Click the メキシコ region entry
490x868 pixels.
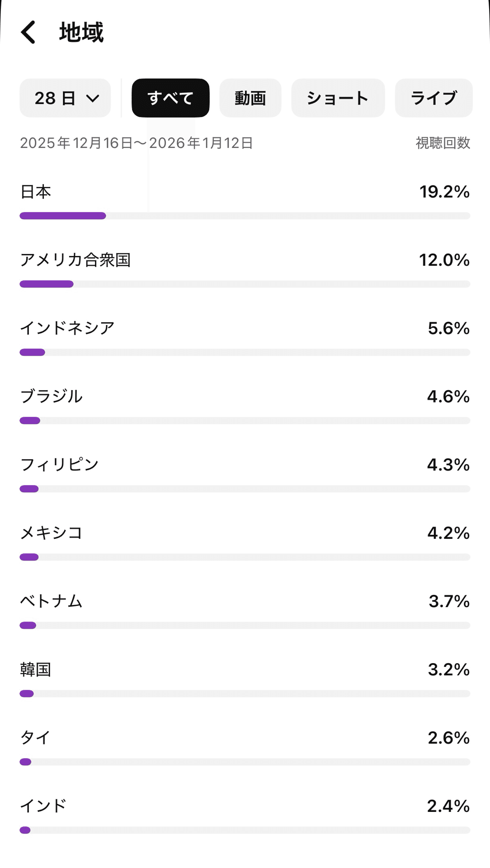tap(245, 542)
